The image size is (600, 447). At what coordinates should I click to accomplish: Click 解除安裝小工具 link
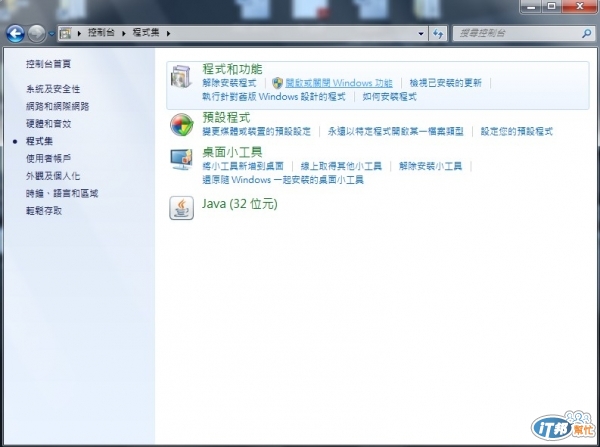[430, 166]
